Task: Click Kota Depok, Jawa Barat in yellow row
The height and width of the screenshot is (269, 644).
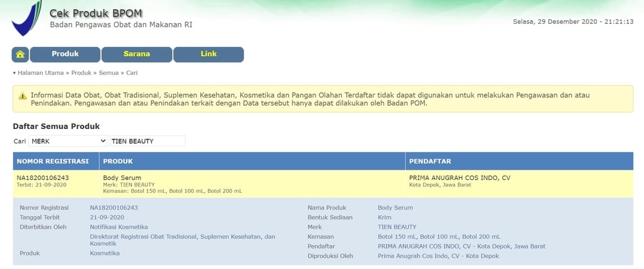Action: (440, 184)
